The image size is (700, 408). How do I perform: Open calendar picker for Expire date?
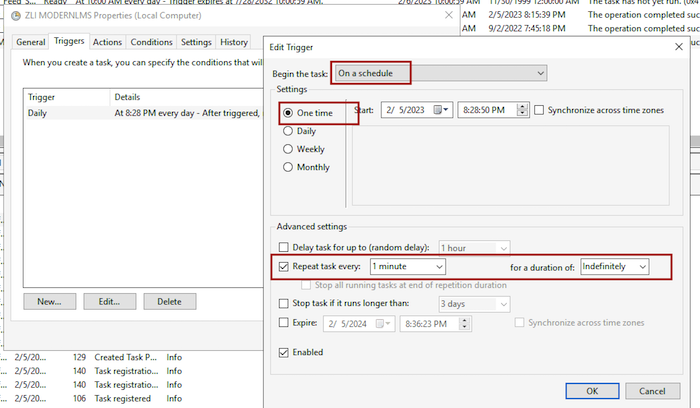(383, 324)
